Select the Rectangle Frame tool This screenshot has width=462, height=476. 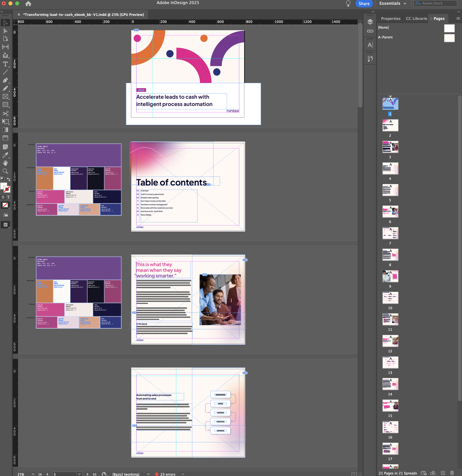click(5, 96)
